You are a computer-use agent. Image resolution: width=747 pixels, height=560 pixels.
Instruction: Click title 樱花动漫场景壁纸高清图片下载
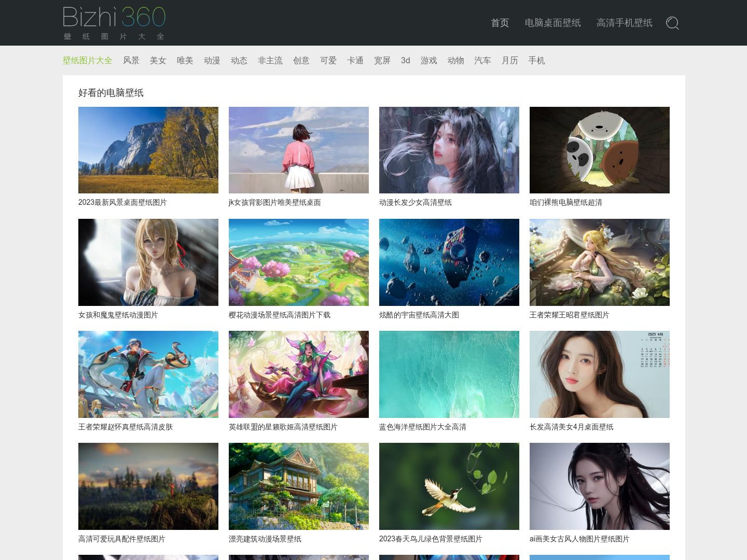280,315
